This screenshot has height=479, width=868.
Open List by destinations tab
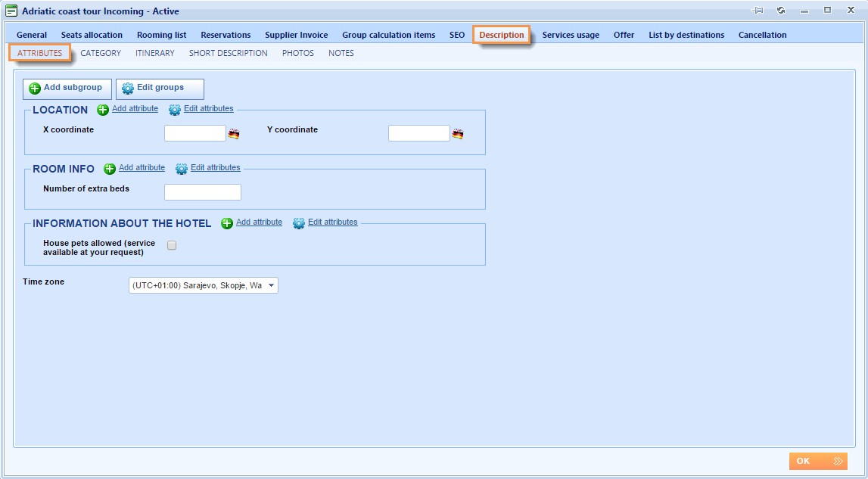point(686,35)
